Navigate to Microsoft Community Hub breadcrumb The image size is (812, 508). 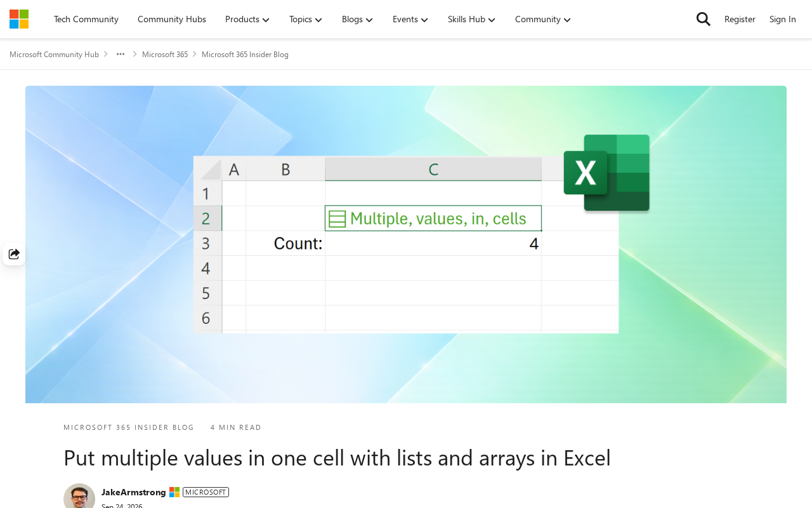(x=55, y=55)
